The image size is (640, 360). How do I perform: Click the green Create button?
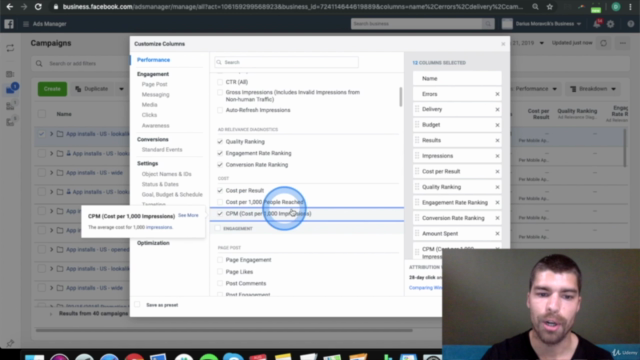click(x=52, y=89)
